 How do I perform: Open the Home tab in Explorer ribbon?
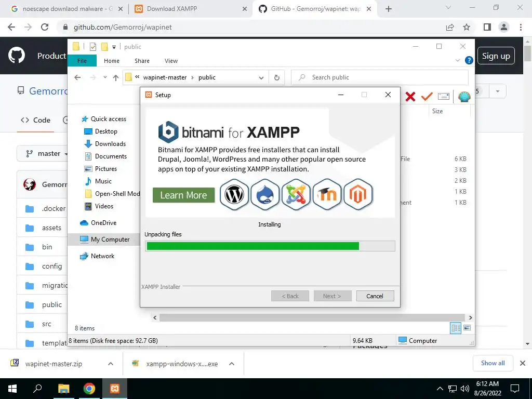pyautogui.click(x=112, y=61)
